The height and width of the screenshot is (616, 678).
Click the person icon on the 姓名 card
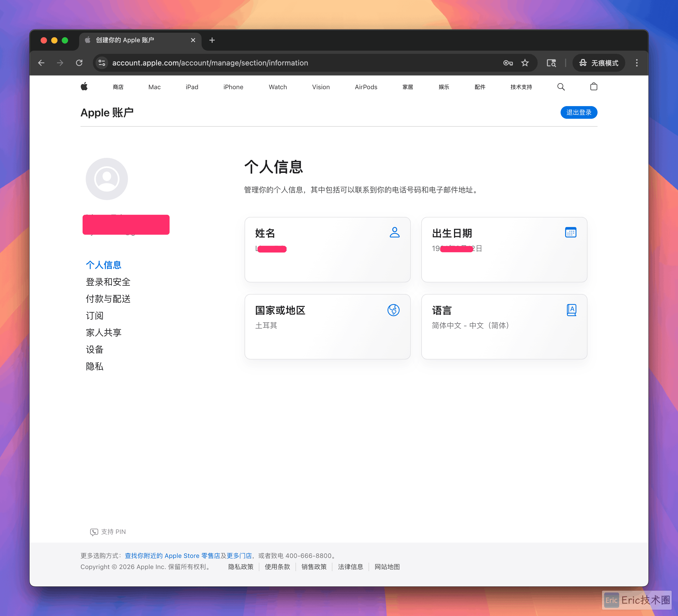click(394, 233)
